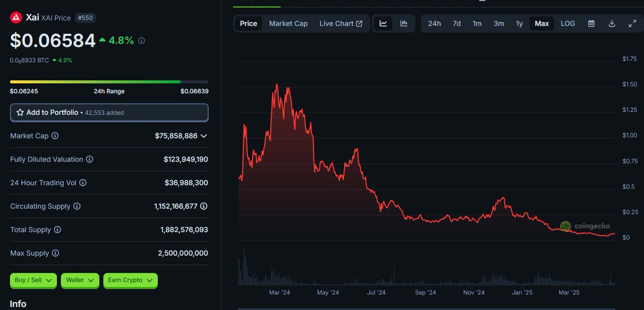The height and width of the screenshot is (310, 644).
Task: Open 24 Hour Trading Vol info icon
Action: coord(83,183)
